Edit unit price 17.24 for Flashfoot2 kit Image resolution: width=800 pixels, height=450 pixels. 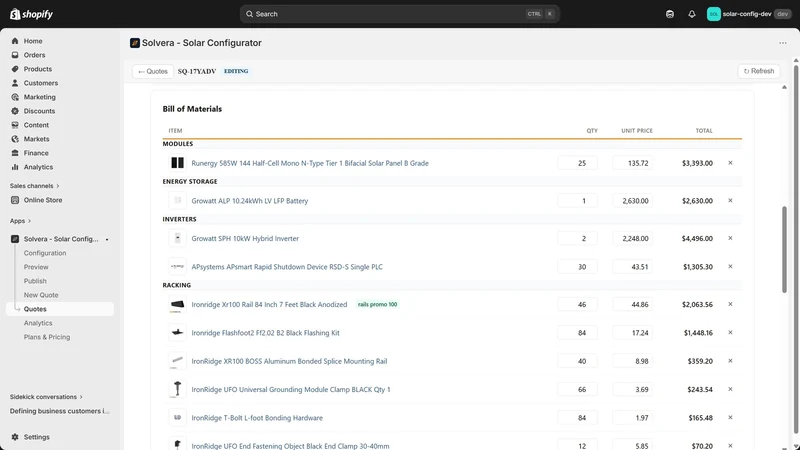(633, 333)
